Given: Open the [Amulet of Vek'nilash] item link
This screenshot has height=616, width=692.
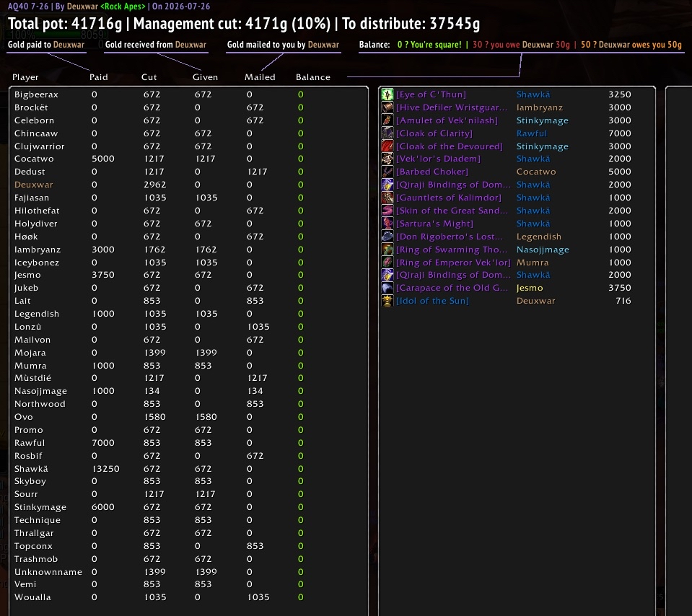Looking at the screenshot, I should tap(447, 120).
